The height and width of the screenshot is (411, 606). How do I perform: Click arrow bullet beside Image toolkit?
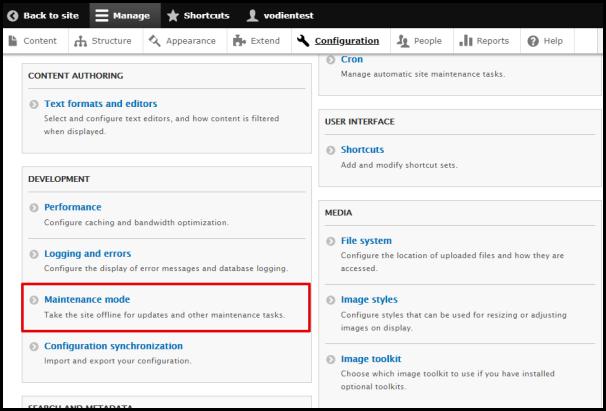(330, 360)
